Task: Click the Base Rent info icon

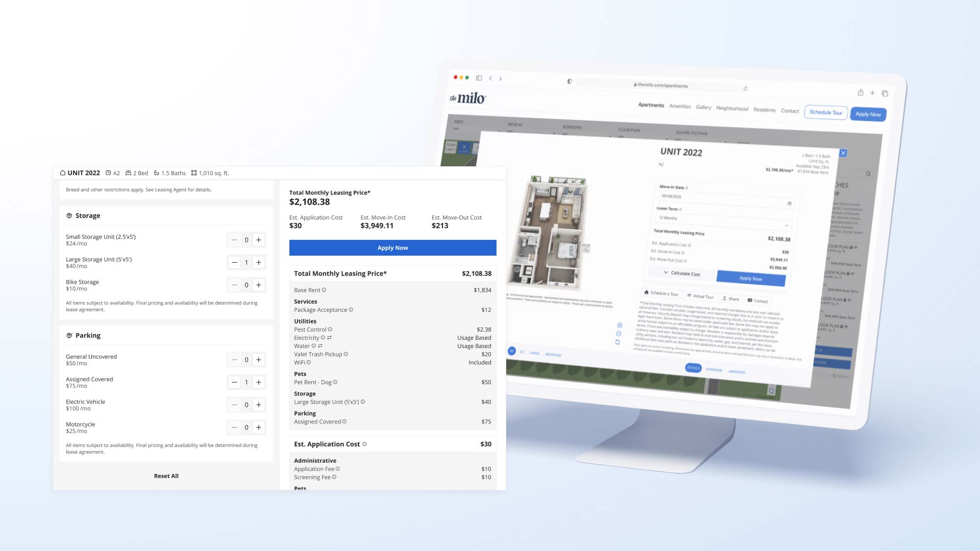Action: click(x=324, y=290)
